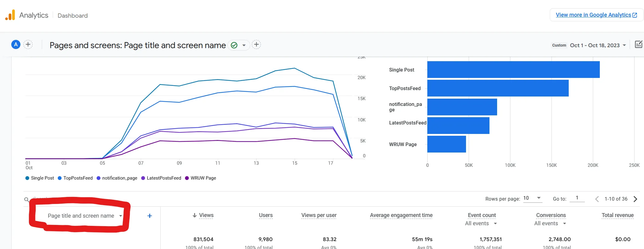The height and width of the screenshot is (249, 644).
Task: Click the 'TopPostsFeed' bar in bar chart
Action: (x=498, y=88)
